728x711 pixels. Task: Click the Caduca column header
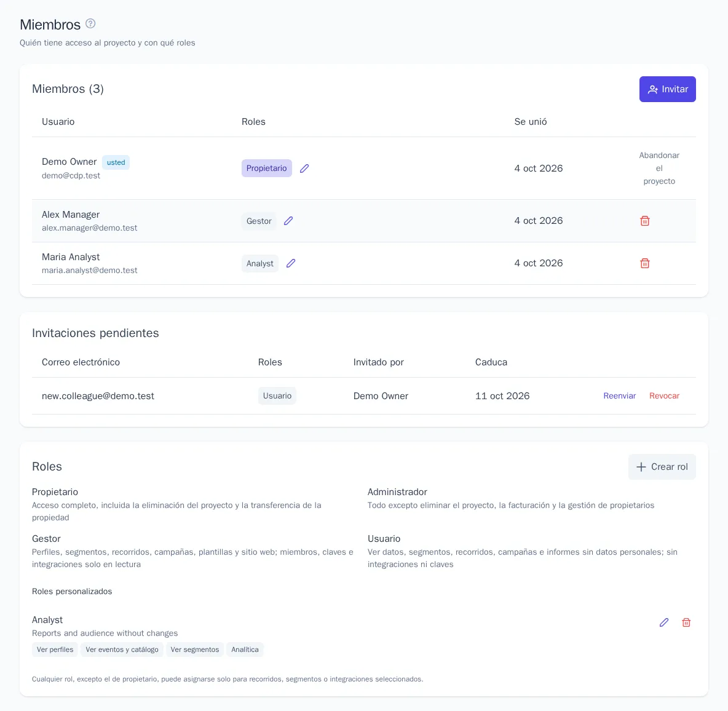pos(491,362)
